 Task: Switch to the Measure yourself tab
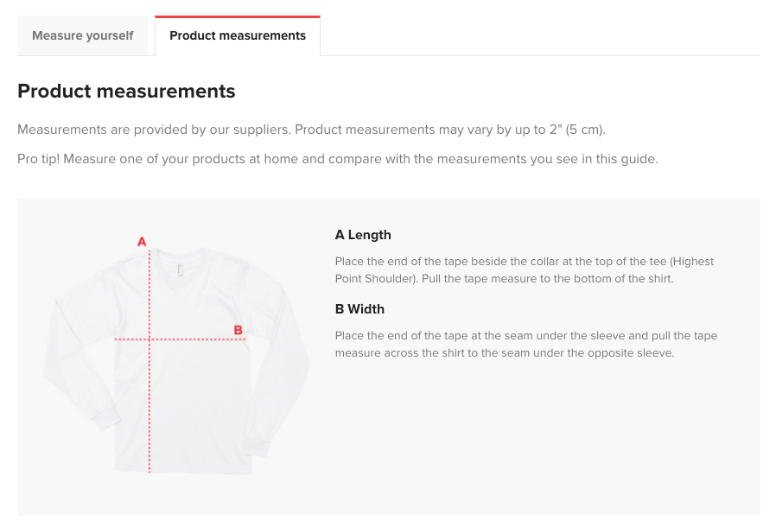[x=83, y=35]
